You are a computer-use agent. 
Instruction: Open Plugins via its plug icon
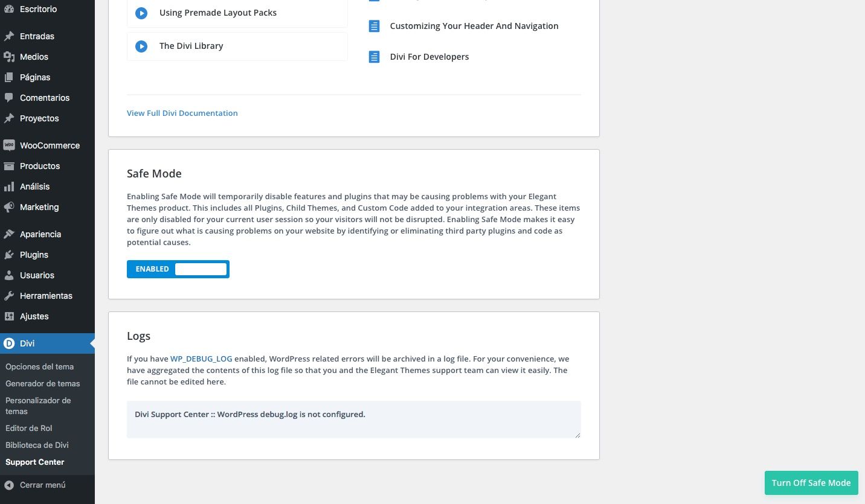pyautogui.click(x=9, y=255)
